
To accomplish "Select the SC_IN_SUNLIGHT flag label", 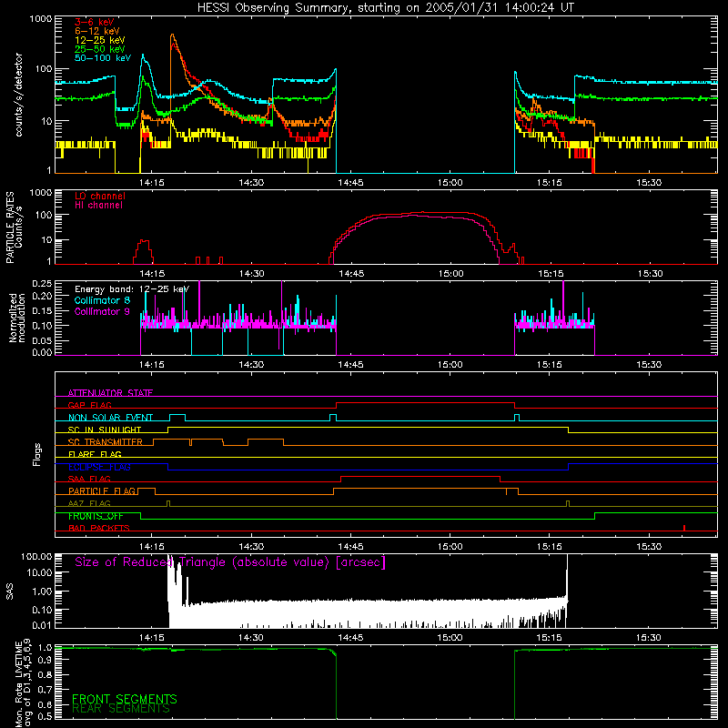I will 105,430.
